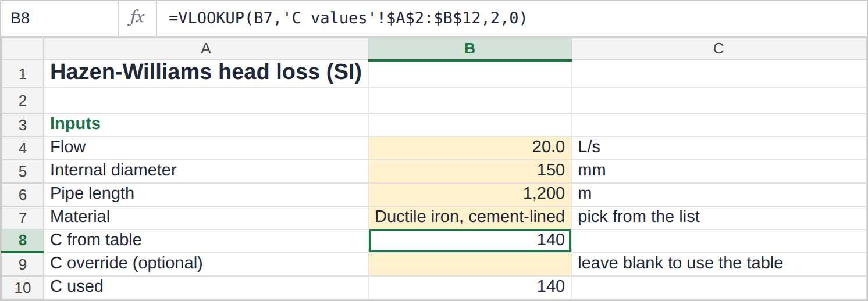The image size is (868, 301).
Task: Select the 'Material' label cell
Action: pyautogui.click(x=206, y=218)
